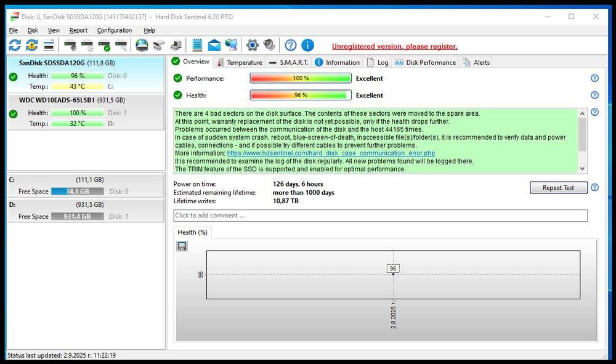Click the blue info about icon
Viewport: 616px width, 364px height.
point(307,46)
